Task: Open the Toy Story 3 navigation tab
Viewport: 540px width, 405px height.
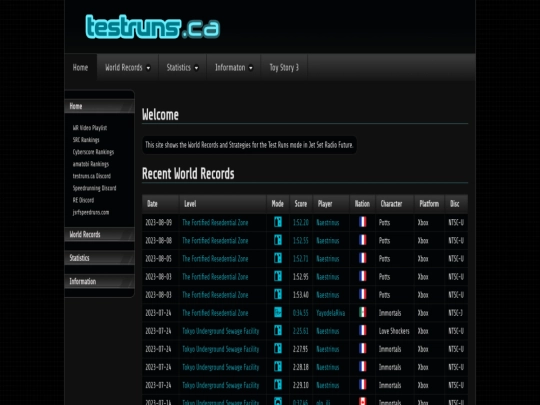Action: pos(284,68)
